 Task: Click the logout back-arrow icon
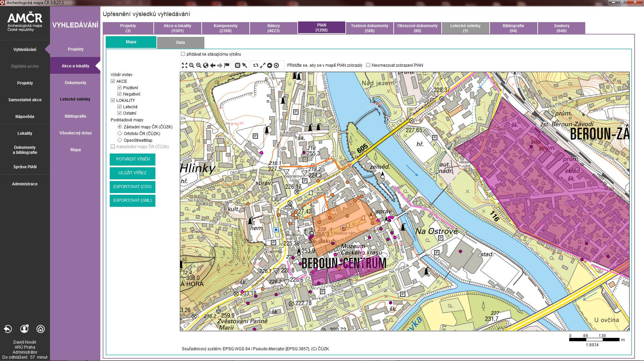coord(8,329)
